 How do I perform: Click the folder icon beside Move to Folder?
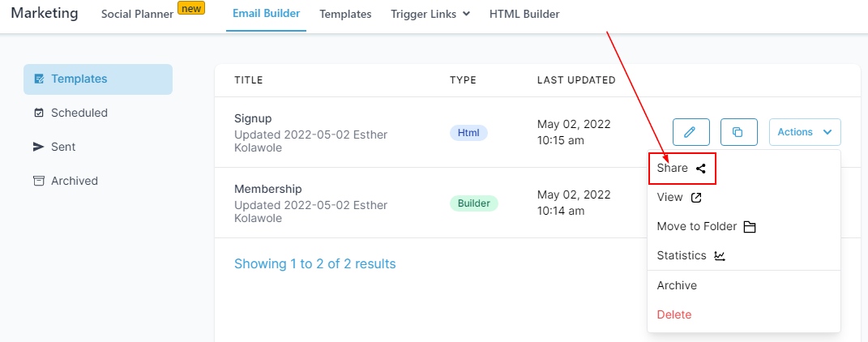(750, 227)
